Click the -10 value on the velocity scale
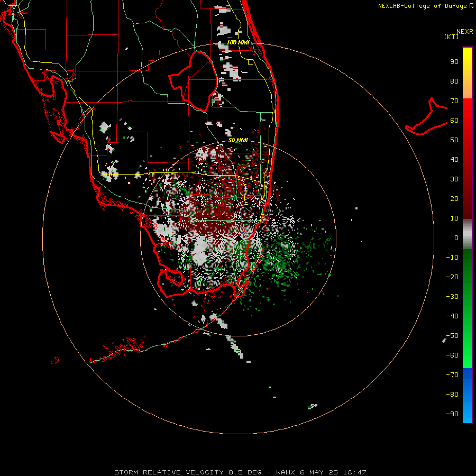 (x=452, y=258)
